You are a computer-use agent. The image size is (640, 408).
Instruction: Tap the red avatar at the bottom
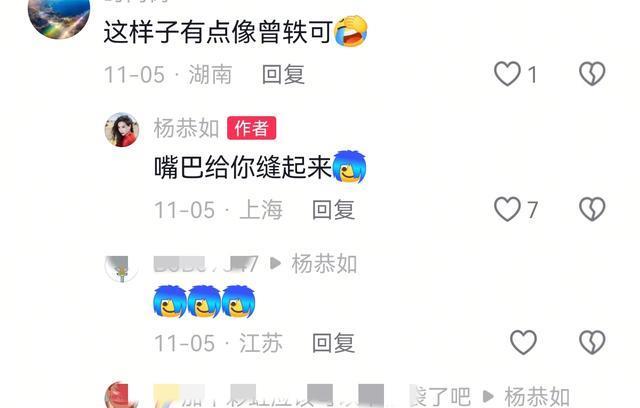120,395
